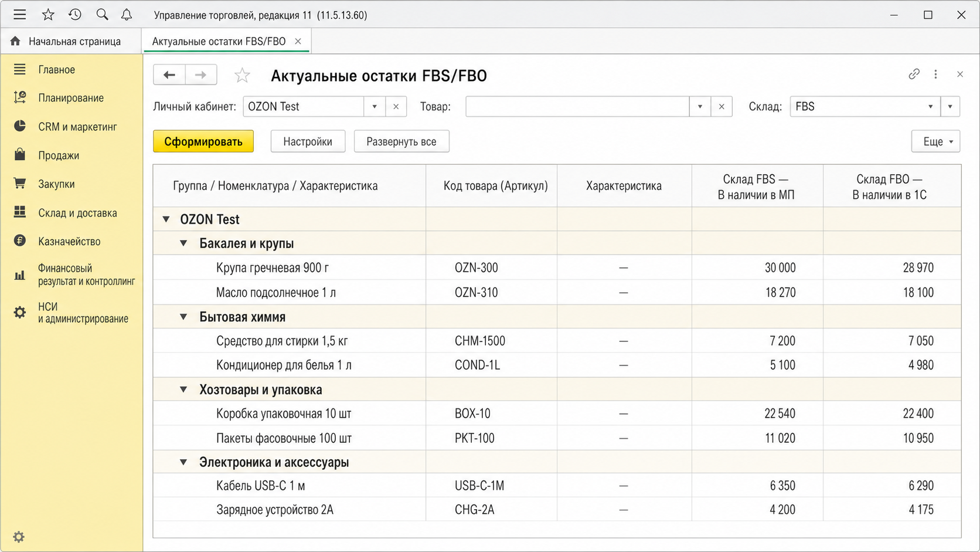
Task: Open the three-dots form menu
Action: pyautogui.click(x=935, y=74)
